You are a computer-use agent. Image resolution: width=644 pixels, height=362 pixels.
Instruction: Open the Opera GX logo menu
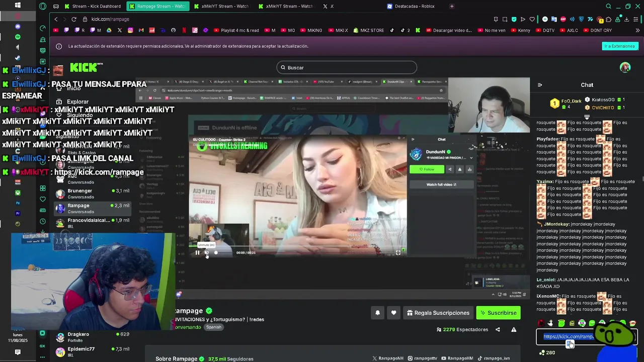43,6
